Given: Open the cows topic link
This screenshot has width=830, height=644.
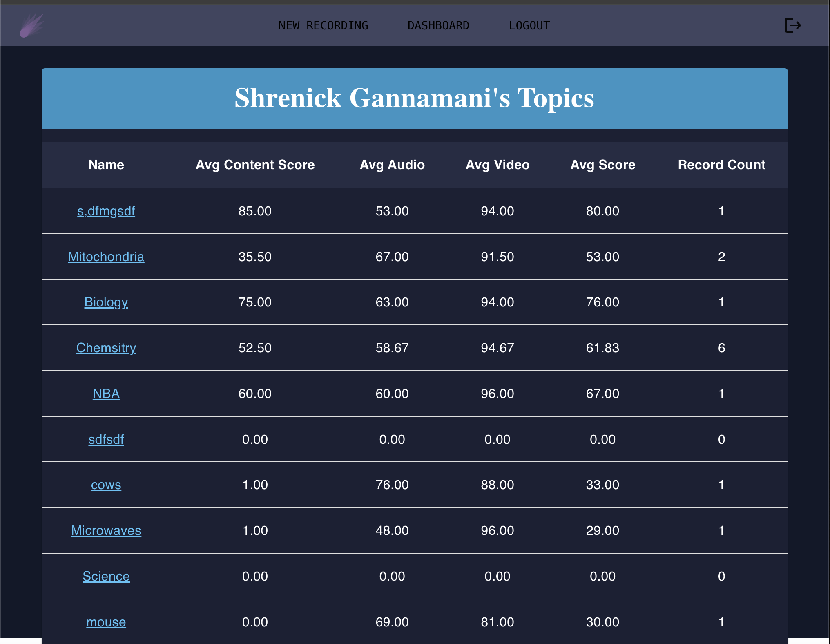Looking at the screenshot, I should click(x=106, y=485).
